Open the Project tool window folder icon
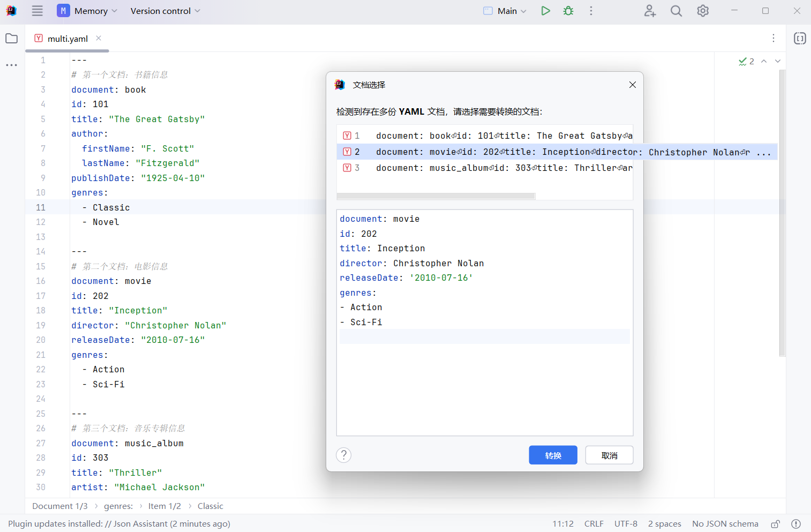Screen dimensions: 811x532 11,38
